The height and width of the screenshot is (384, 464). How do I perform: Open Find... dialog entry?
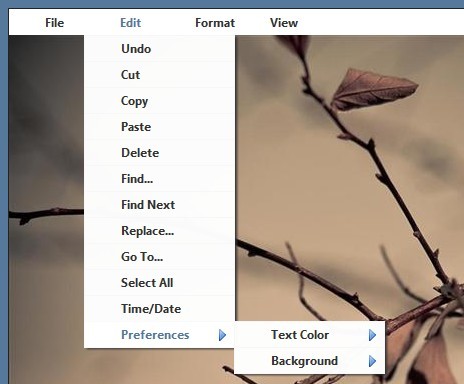tap(159, 179)
